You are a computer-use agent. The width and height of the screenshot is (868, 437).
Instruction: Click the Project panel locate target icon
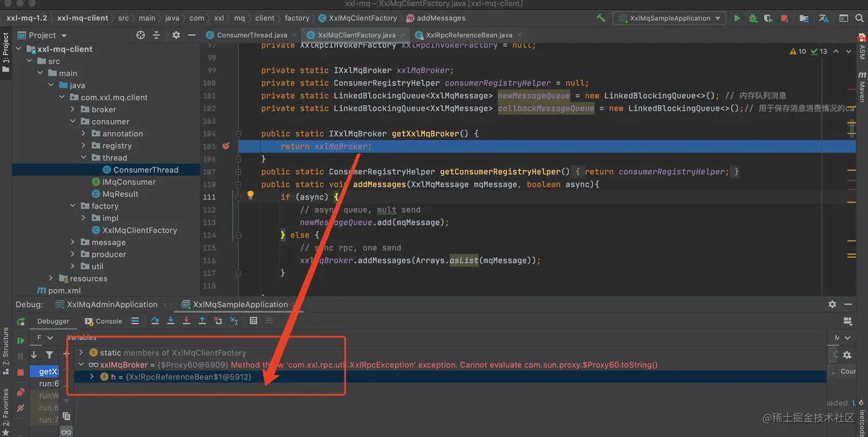[x=141, y=35]
